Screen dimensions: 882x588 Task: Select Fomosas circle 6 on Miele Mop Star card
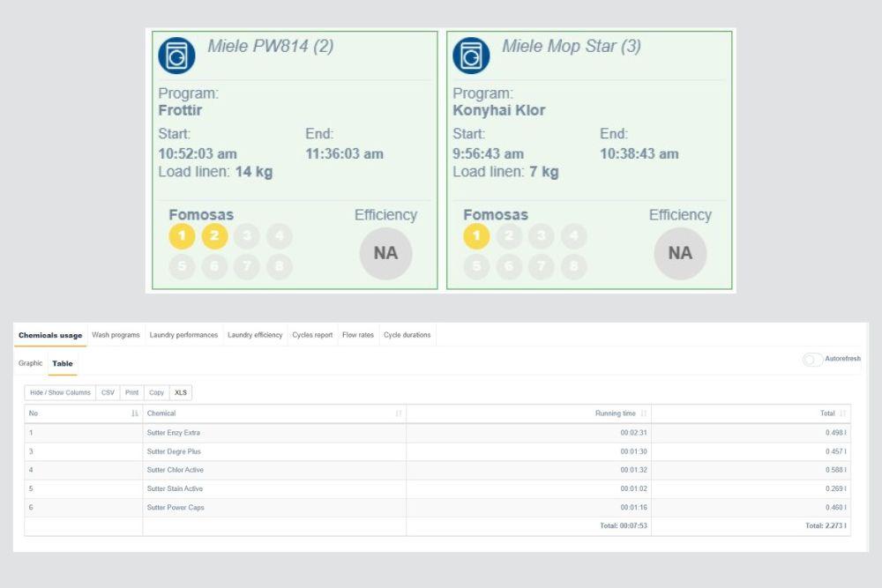(x=509, y=266)
